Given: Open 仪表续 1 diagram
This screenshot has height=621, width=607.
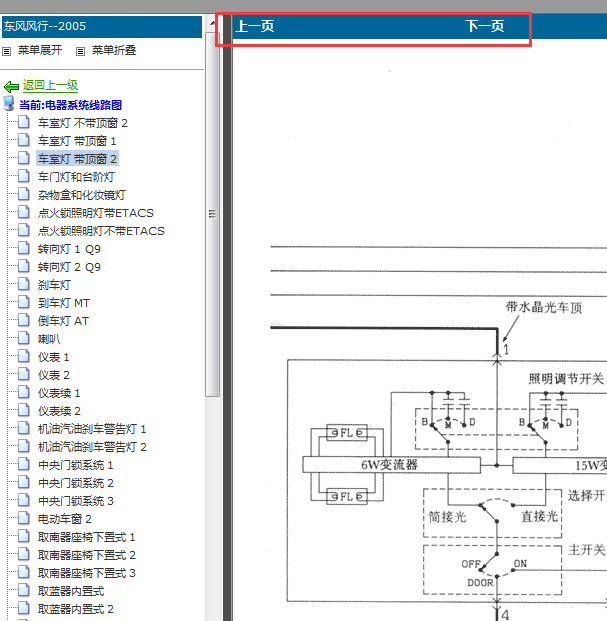Looking at the screenshot, I should pos(59,393).
